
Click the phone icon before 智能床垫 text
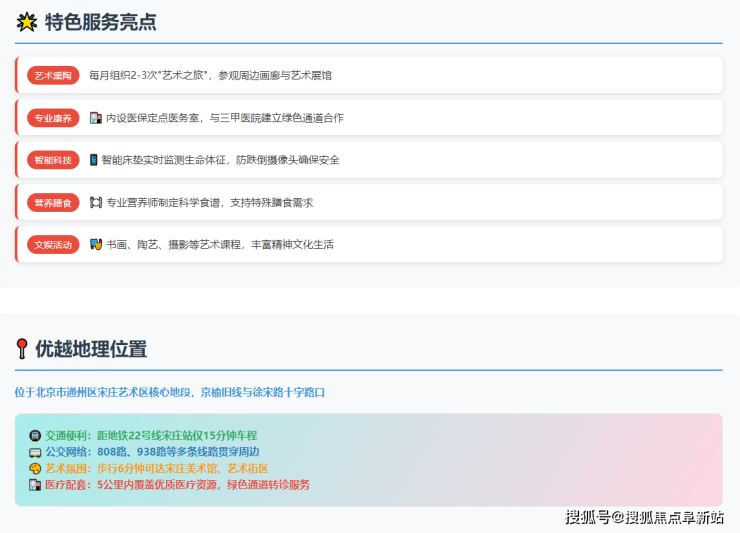(x=94, y=160)
